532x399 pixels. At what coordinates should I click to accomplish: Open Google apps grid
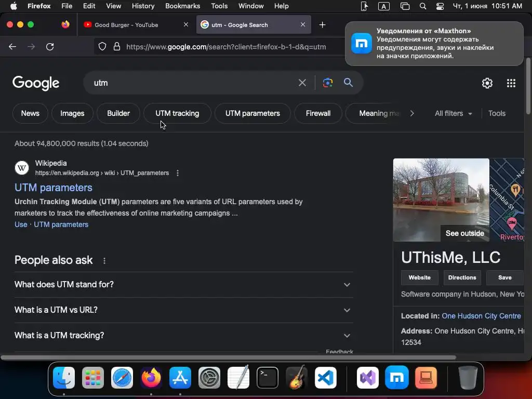511,83
